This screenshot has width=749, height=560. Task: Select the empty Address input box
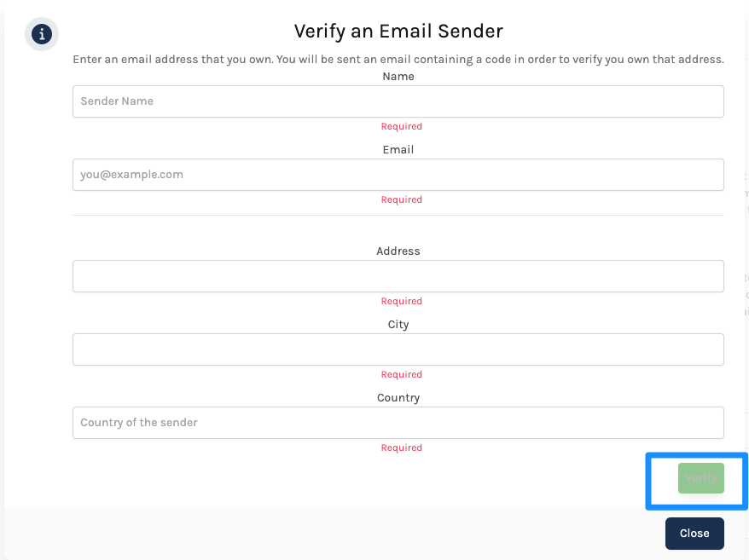(398, 276)
